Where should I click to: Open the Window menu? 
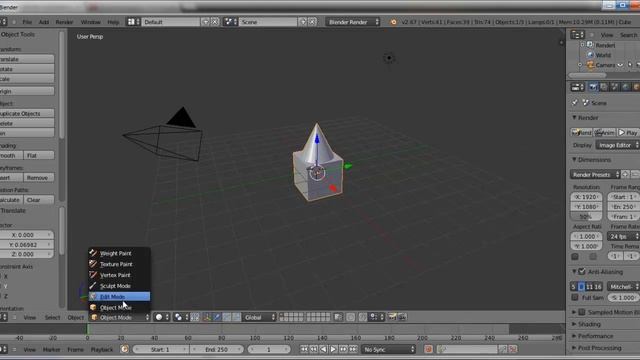tap(90, 22)
